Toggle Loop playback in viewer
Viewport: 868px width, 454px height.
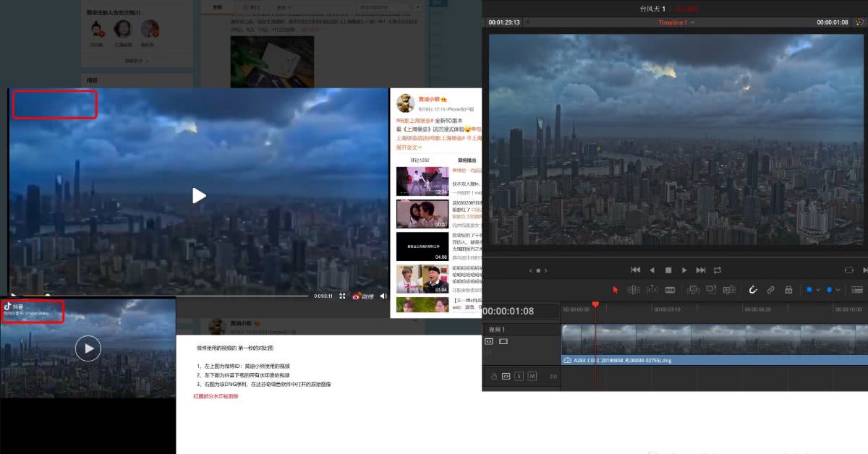pos(717,270)
